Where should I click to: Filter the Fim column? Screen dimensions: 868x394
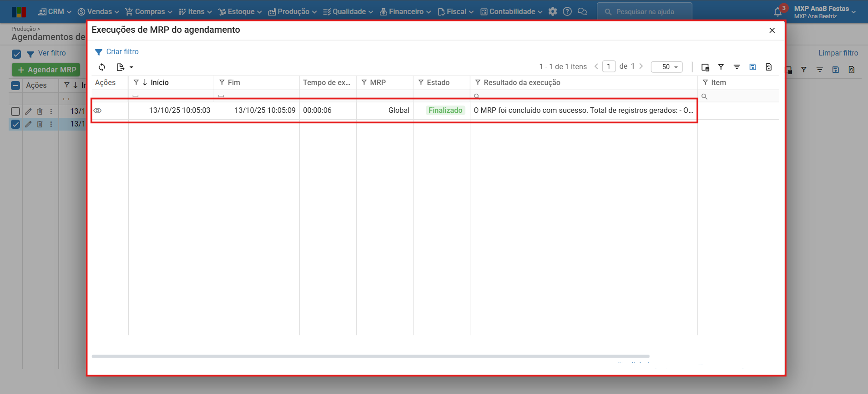(x=222, y=82)
